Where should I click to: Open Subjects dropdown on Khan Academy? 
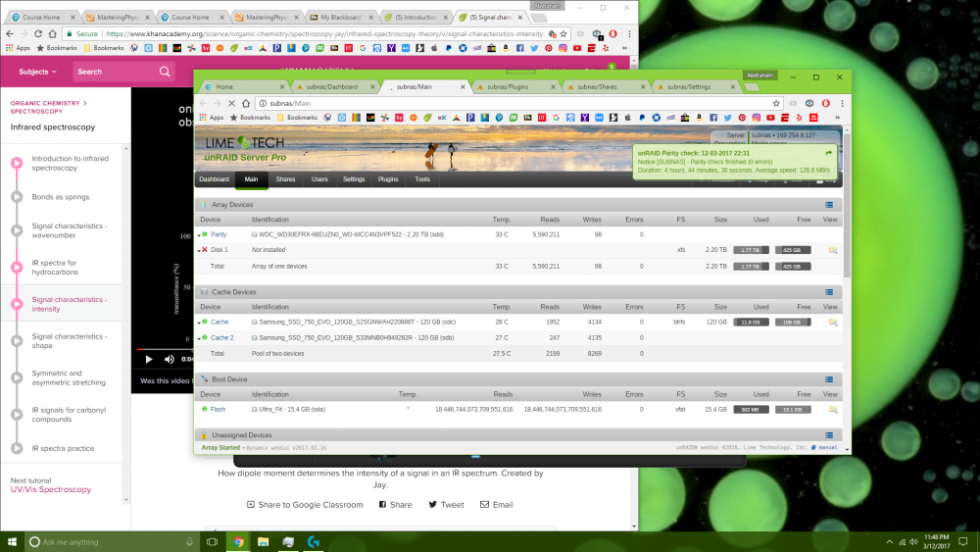[x=37, y=72]
